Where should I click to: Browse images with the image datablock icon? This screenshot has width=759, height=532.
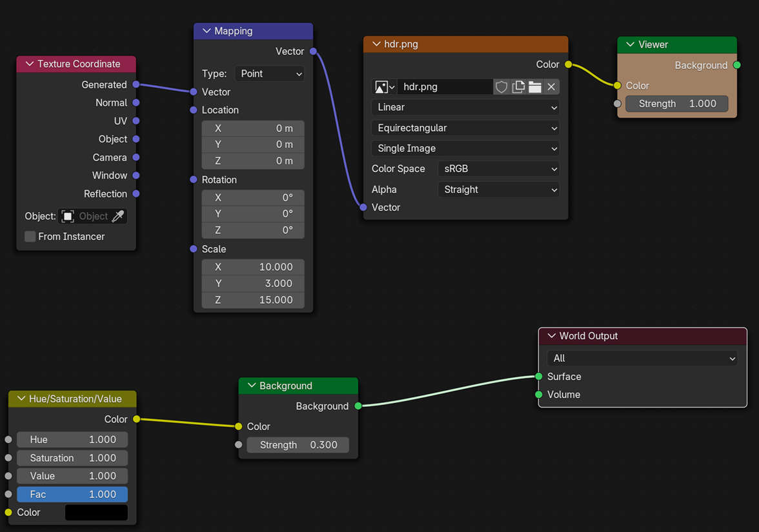coord(380,86)
